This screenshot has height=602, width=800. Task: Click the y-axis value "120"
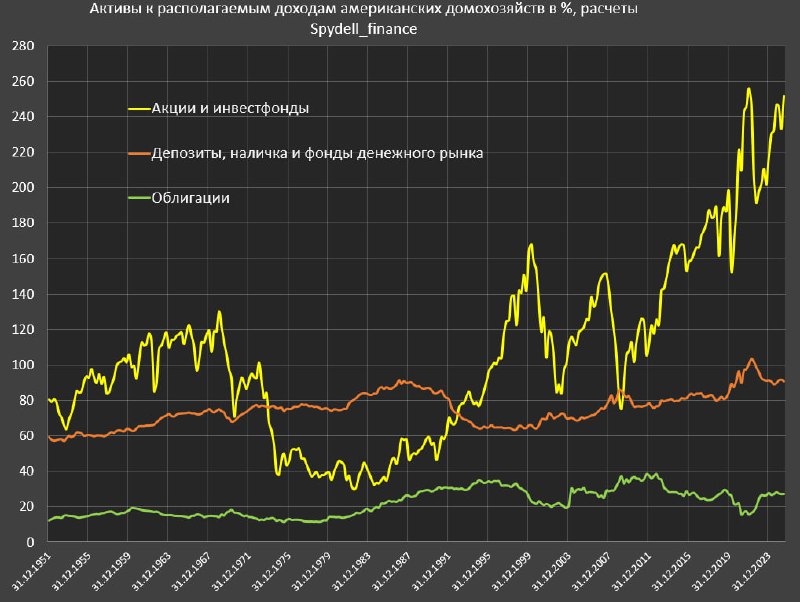[x=23, y=330]
